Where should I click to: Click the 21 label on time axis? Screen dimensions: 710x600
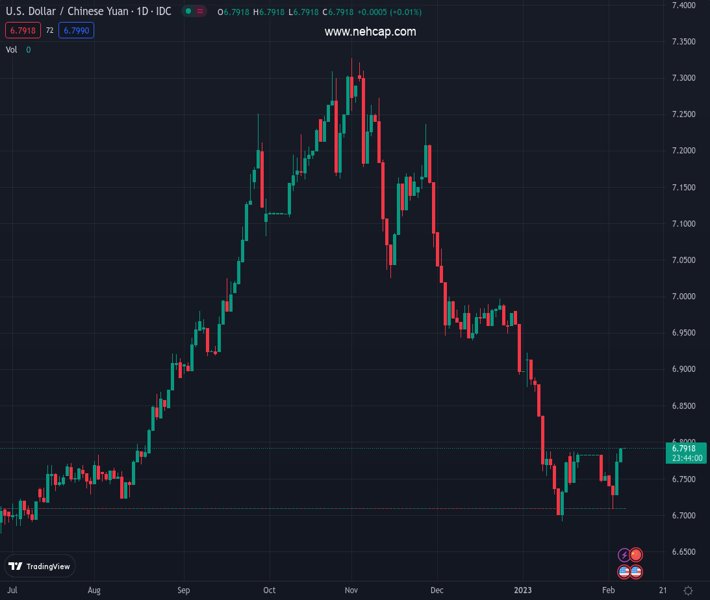coord(663,590)
